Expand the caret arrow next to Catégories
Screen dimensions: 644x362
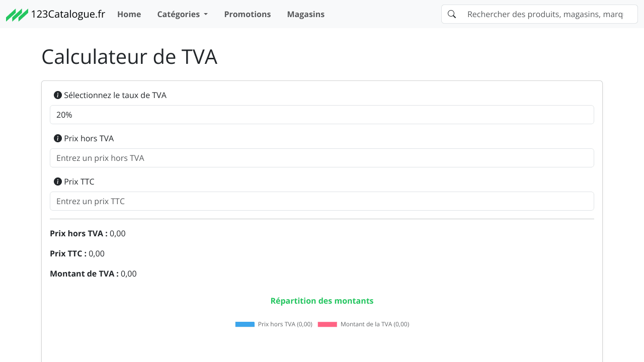pyautogui.click(x=205, y=14)
